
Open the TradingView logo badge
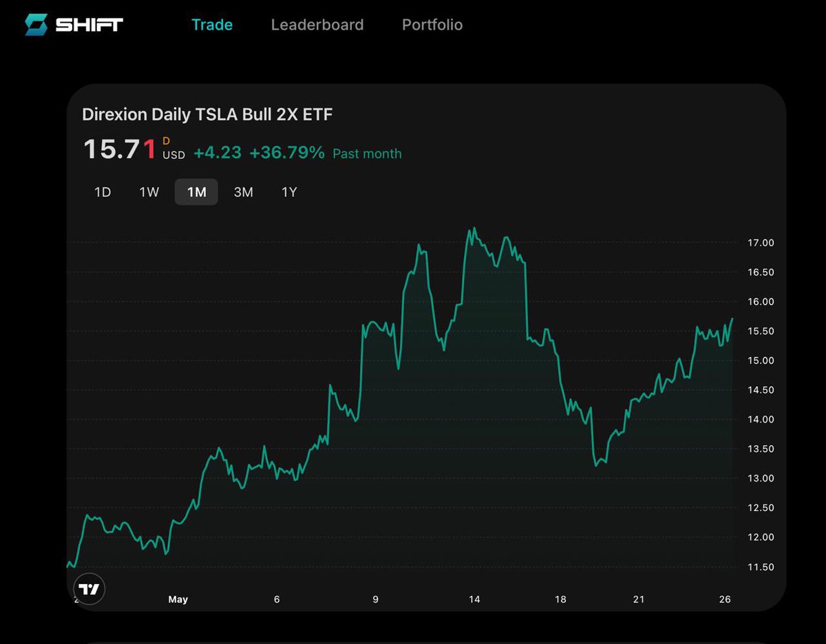(89, 589)
